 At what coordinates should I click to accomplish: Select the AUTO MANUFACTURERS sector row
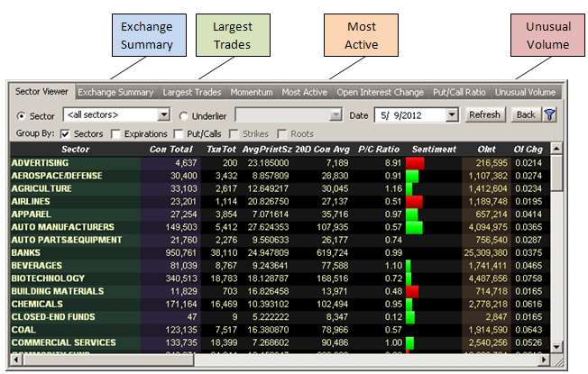(x=280, y=227)
